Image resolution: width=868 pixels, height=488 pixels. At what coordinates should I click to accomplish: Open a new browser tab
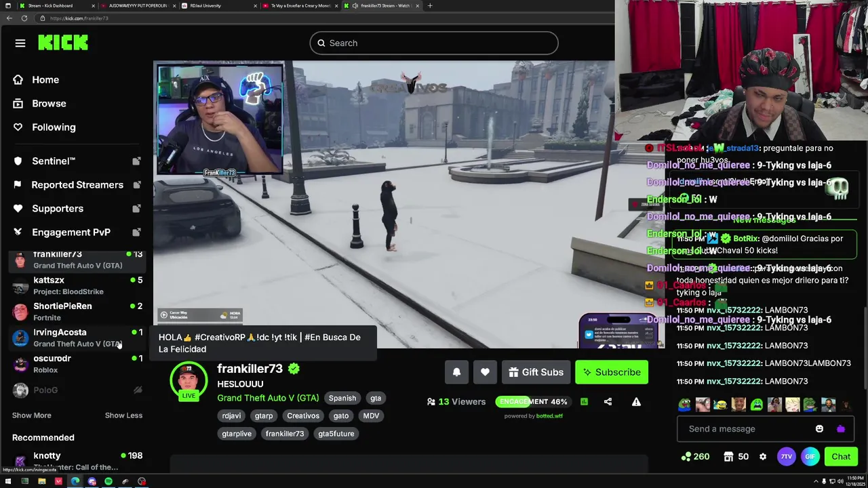click(429, 5)
